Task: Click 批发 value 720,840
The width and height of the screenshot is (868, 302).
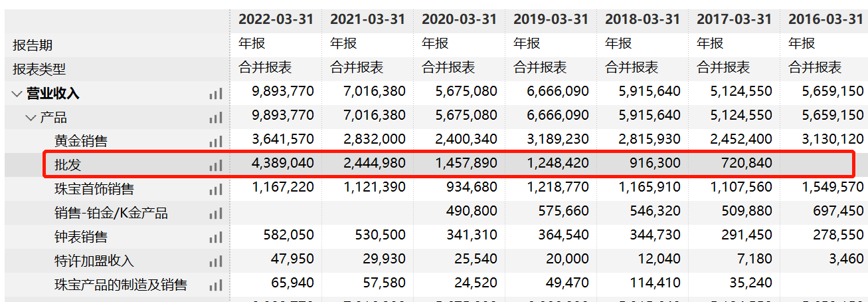Action: click(x=747, y=163)
